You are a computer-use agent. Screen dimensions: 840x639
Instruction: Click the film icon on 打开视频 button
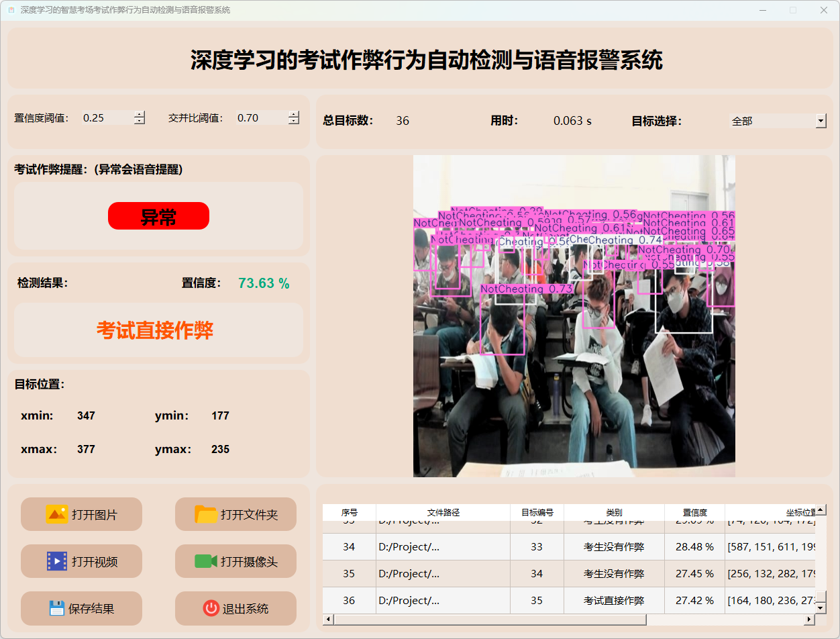pos(57,561)
